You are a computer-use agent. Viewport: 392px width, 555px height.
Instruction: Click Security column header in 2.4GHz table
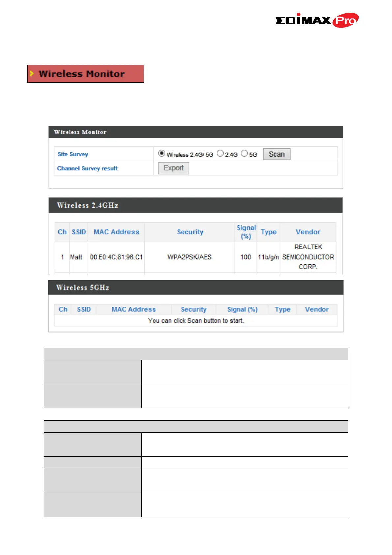tap(190, 232)
